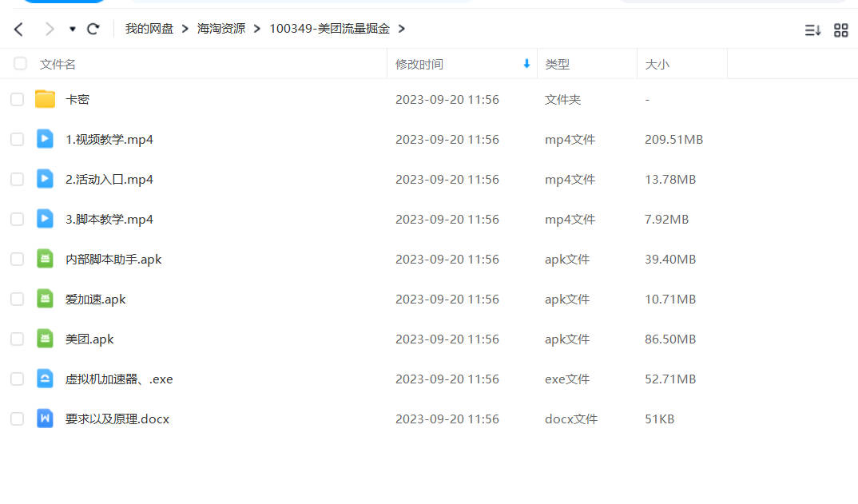This screenshot has width=858, height=504.
Task: Check the box for 内部脚本助手.apk
Action: pos(17,259)
